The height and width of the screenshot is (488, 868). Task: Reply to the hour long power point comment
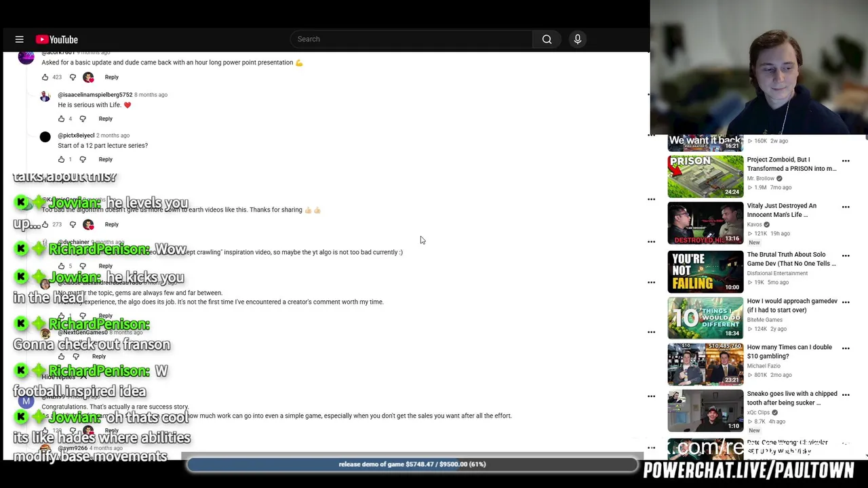(111, 77)
